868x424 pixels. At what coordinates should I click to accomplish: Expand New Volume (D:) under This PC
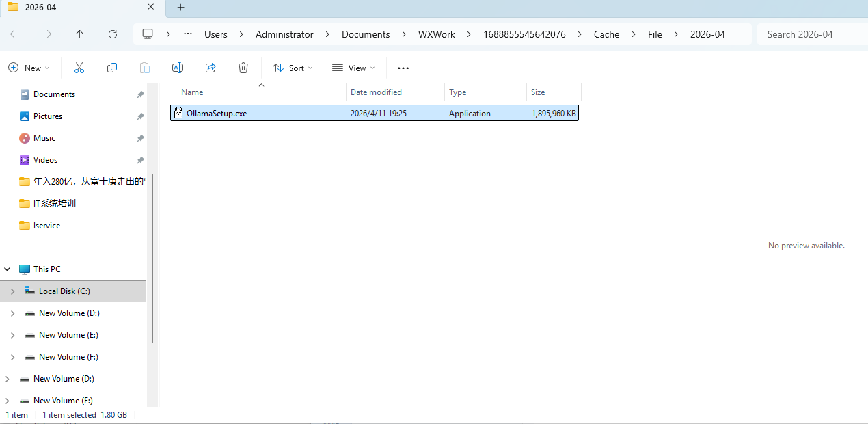(x=12, y=313)
